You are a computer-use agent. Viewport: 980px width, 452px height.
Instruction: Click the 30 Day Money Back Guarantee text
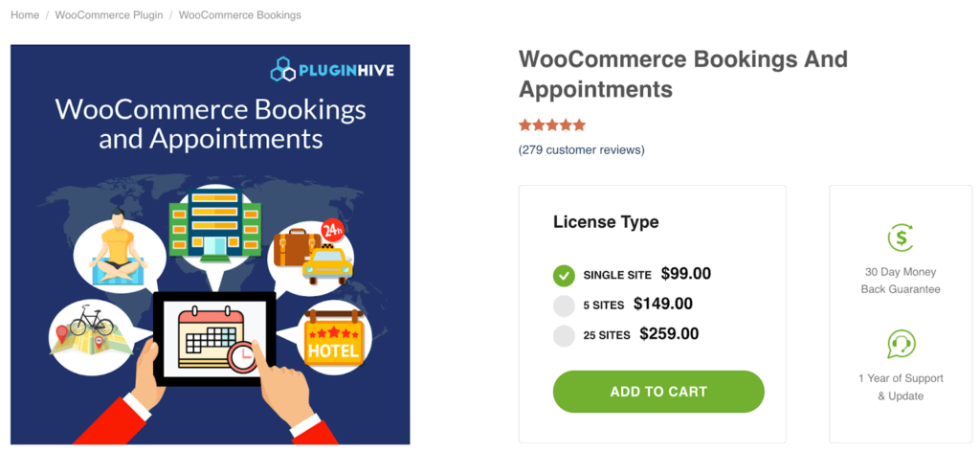pos(901,281)
